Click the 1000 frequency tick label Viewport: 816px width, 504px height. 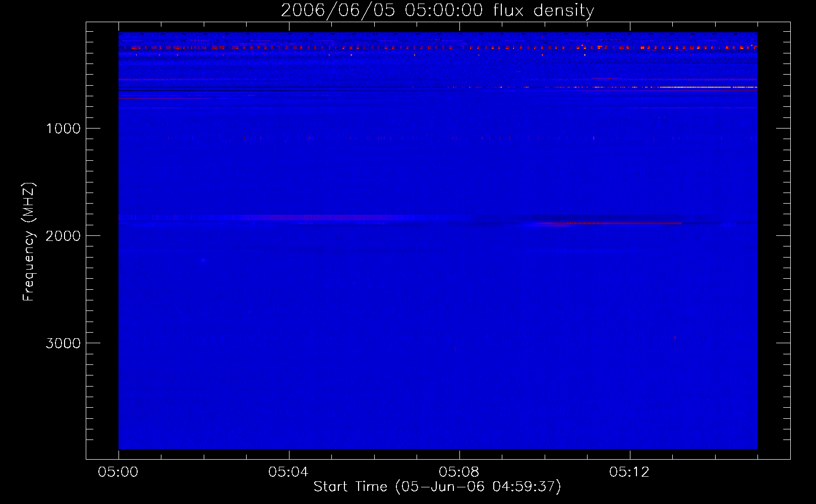pos(63,129)
